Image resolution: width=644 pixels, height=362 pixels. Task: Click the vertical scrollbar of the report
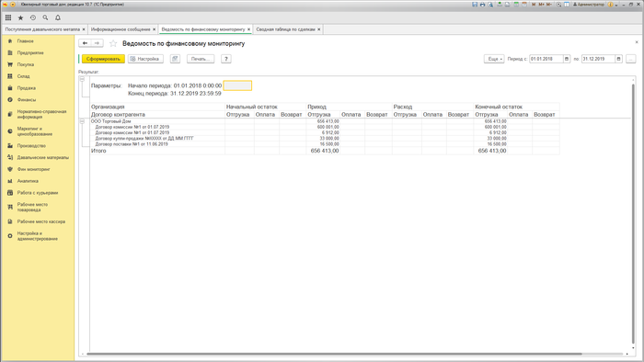(633, 213)
